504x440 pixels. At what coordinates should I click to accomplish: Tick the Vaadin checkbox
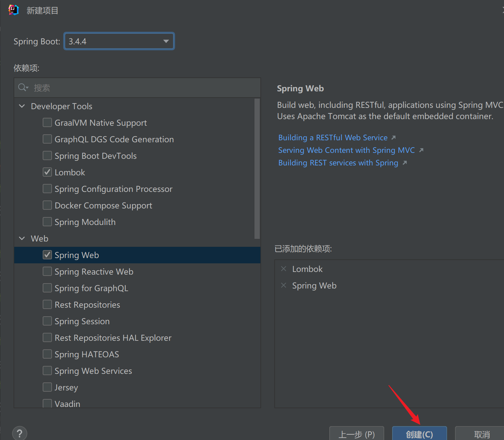[47, 404]
